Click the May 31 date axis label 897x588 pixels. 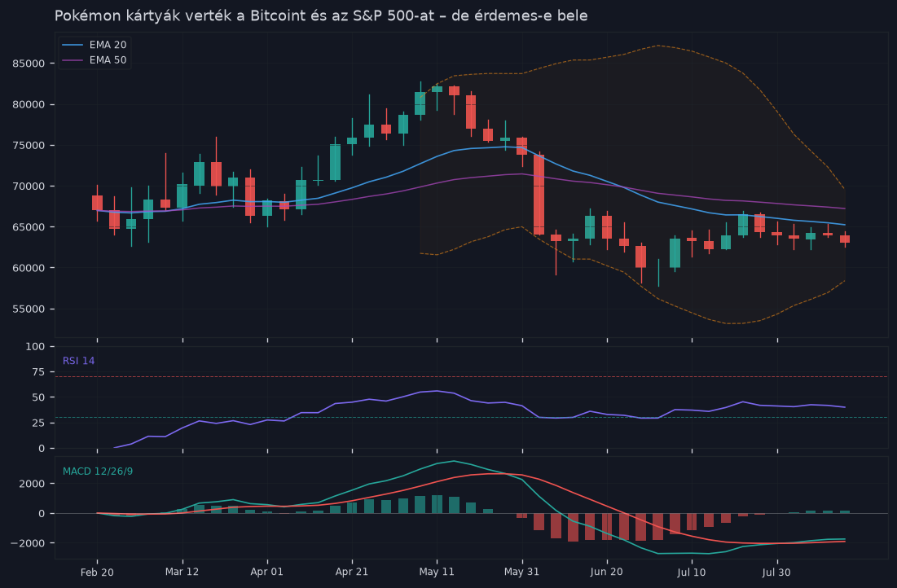pyautogui.click(x=521, y=572)
